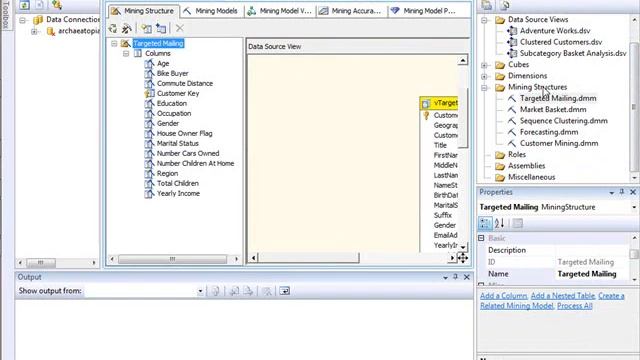The image size is (640, 360).
Task: Click the Suffix field in vTargetMail
Action: 442,215
